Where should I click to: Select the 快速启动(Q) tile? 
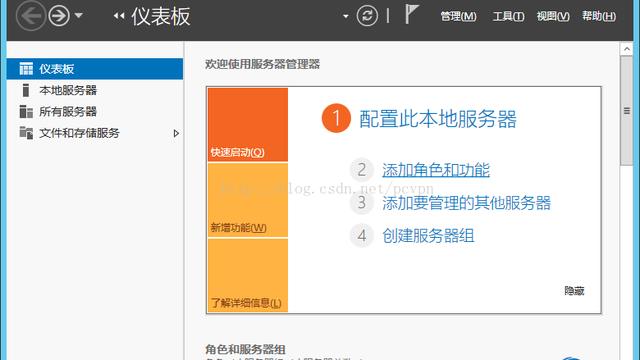click(248, 124)
